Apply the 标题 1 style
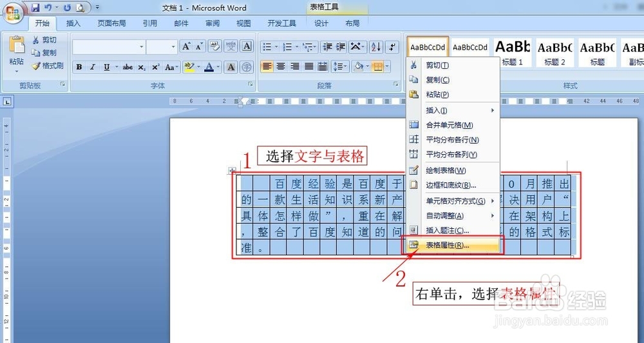Image resolution: width=644 pixels, height=343 pixels. [512, 52]
